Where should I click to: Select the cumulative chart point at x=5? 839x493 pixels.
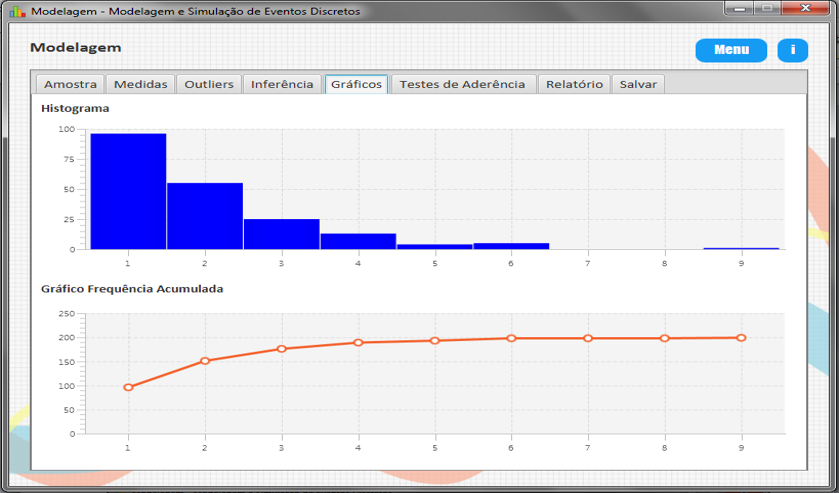click(435, 340)
